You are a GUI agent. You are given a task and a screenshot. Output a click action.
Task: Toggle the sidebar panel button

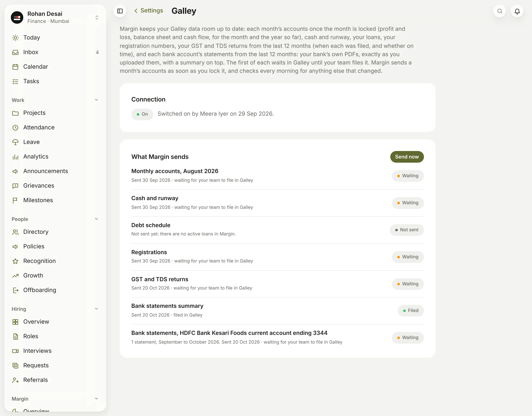[x=120, y=11]
